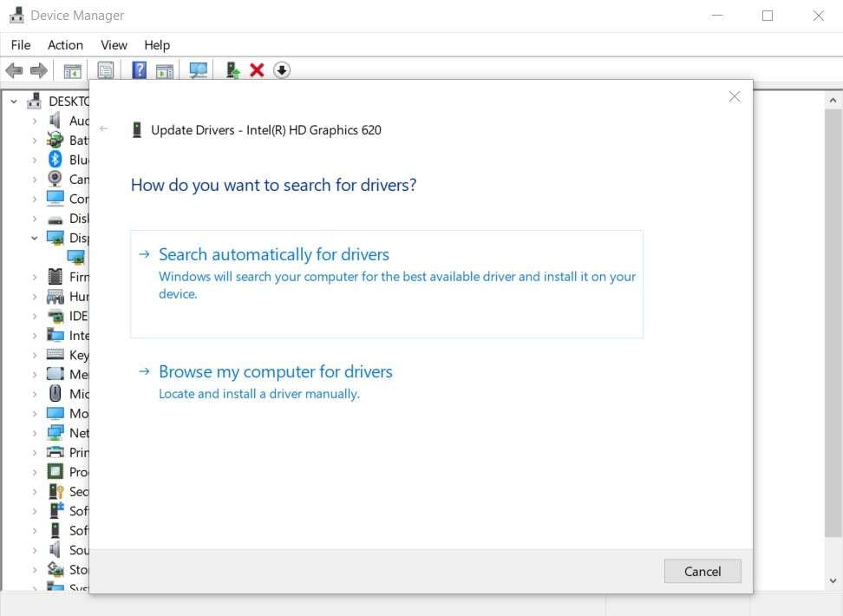
Task: Click the Human Interface Devices icon
Action: 55,296
